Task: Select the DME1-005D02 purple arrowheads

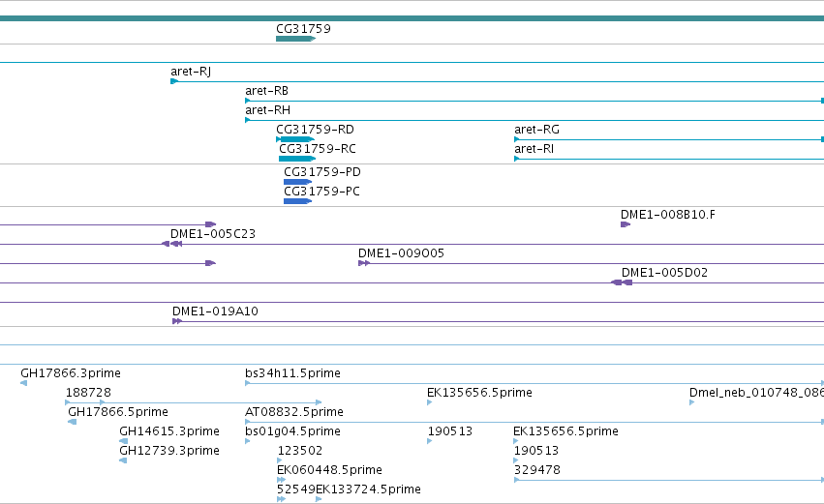Action: pyautogui.click(x=622, y=282)
